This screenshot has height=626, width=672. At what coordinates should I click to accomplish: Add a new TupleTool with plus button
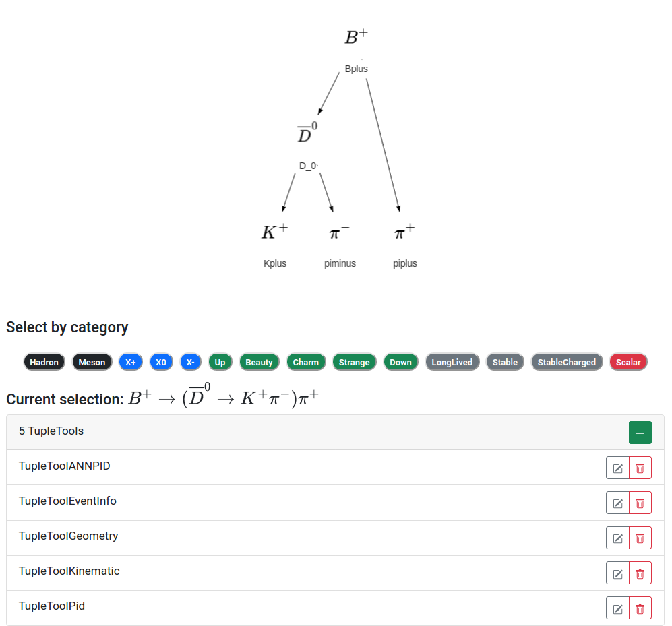640,433
